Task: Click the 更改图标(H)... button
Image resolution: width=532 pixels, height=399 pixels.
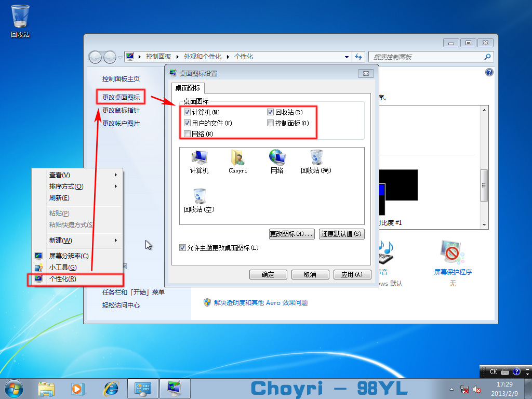Action: click(x=292, y=234)
